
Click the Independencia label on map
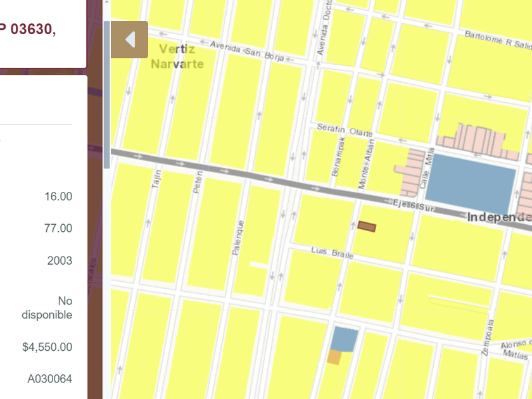coord(500,217)
